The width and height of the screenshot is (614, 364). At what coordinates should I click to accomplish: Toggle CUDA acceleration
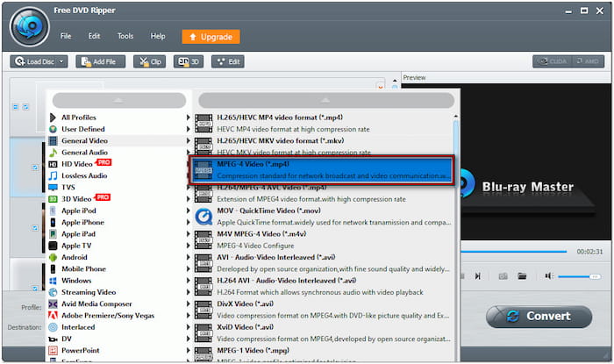tap(552, 61)
